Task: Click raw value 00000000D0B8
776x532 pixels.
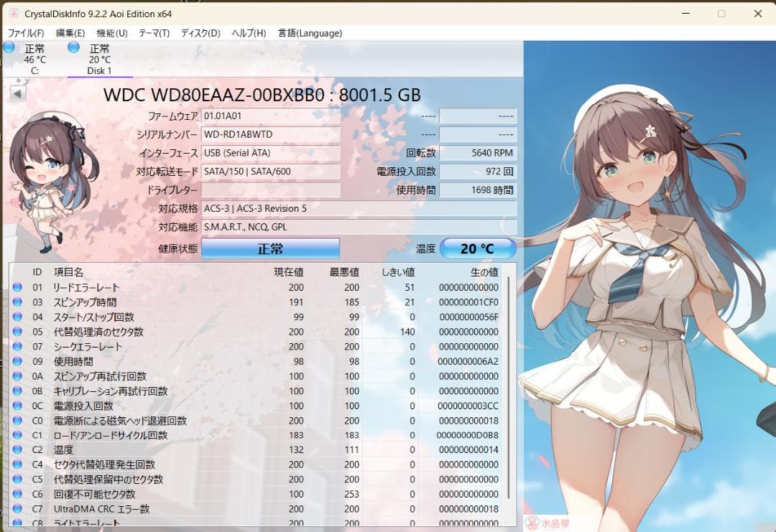Action: 468,435
